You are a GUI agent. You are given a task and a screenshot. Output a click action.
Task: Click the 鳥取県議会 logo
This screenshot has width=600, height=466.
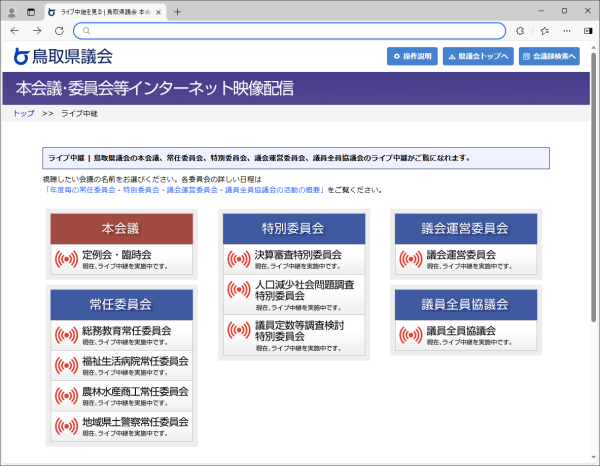pyautogui.click(x=63, y=56)
